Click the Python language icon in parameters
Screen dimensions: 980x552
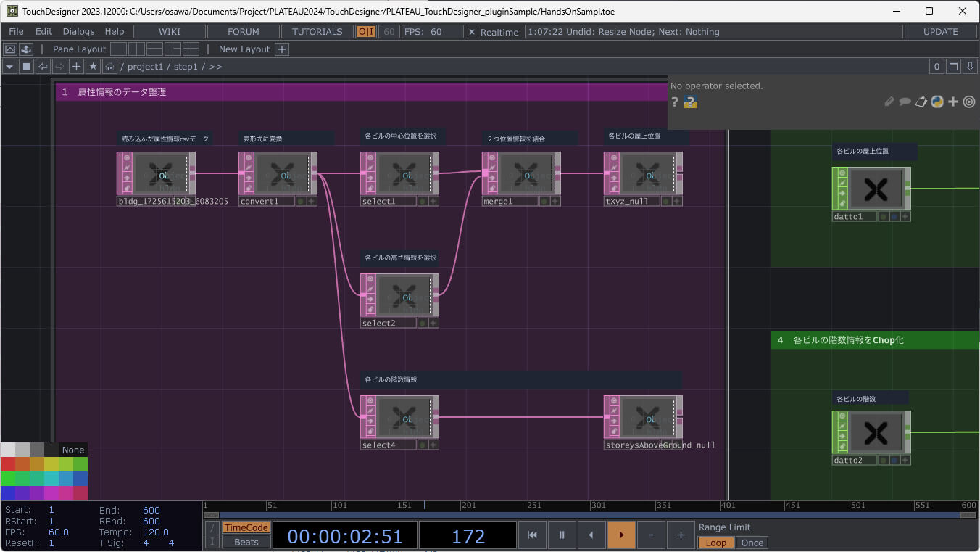(x=937, y=102)
